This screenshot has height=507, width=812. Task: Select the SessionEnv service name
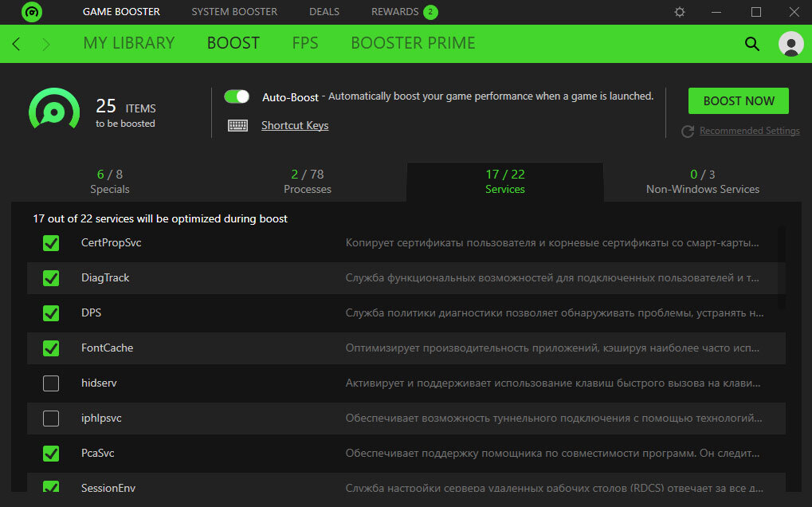click(x=108, y=487)
